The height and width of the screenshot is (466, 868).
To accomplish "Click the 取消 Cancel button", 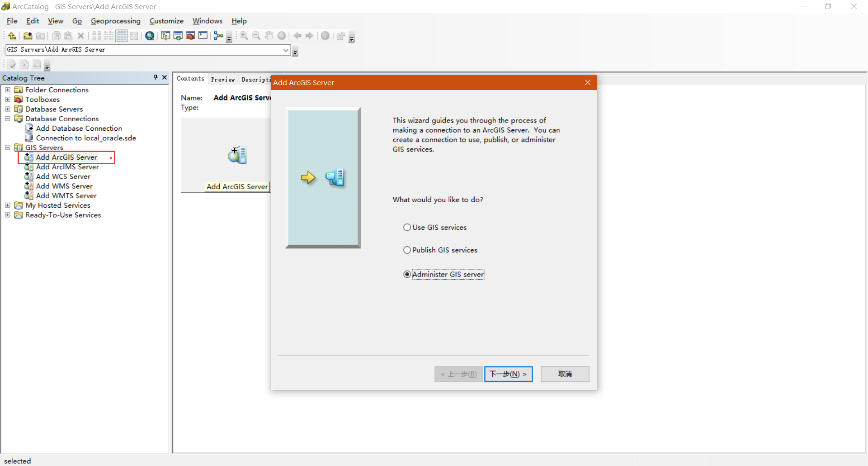I will point(565,374).
